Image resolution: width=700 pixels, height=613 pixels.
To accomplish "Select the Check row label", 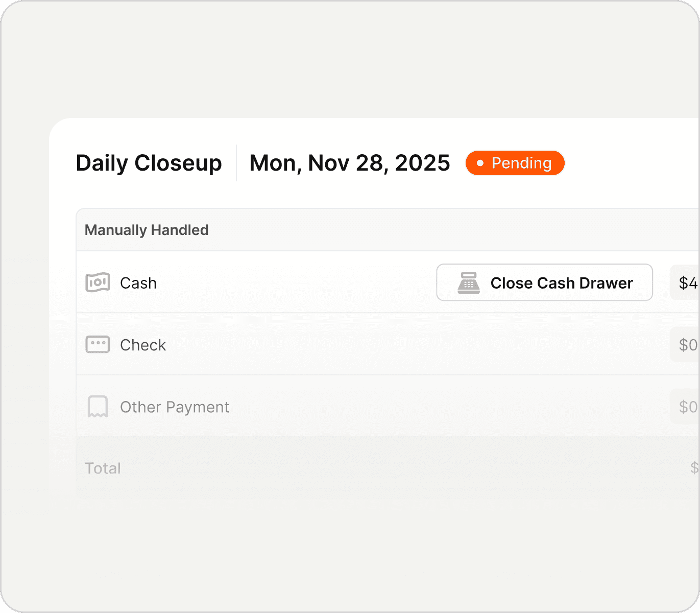I will point(143,345).
